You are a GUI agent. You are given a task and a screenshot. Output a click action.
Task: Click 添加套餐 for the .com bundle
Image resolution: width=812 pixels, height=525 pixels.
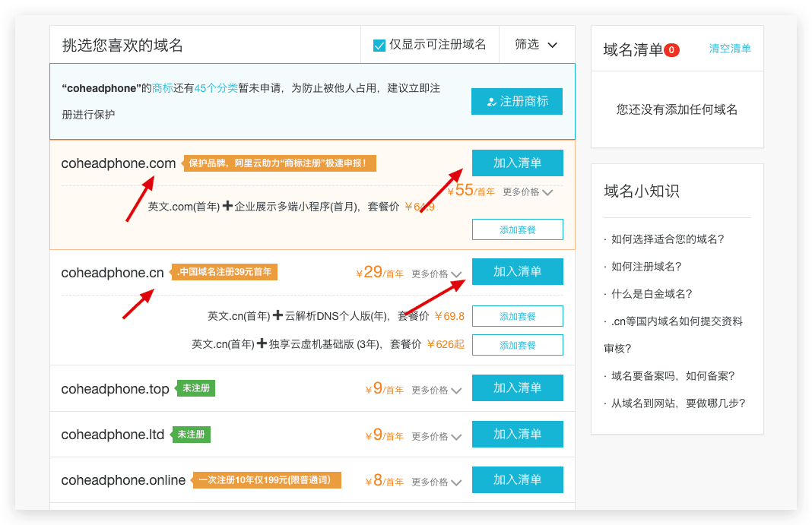click(517, 229)
